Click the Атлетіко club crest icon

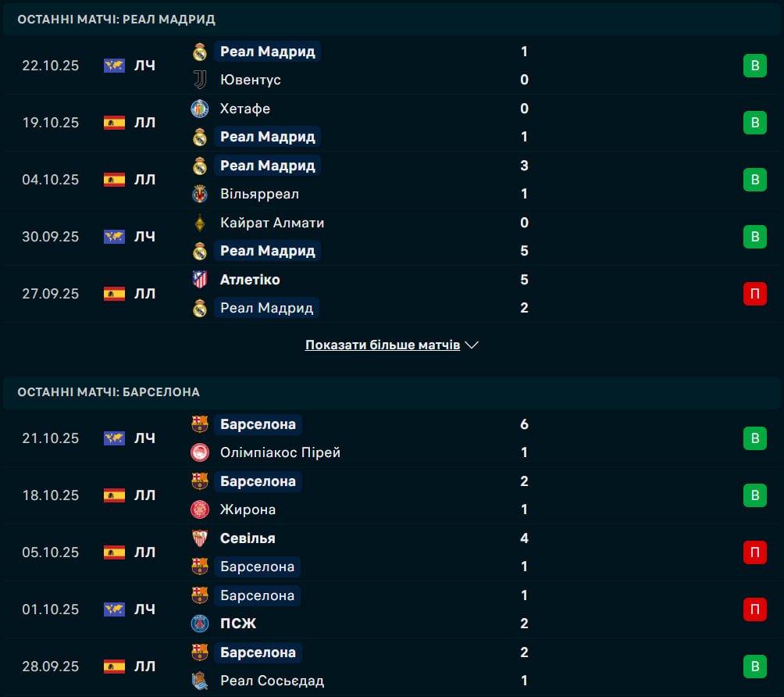[200, 280]
